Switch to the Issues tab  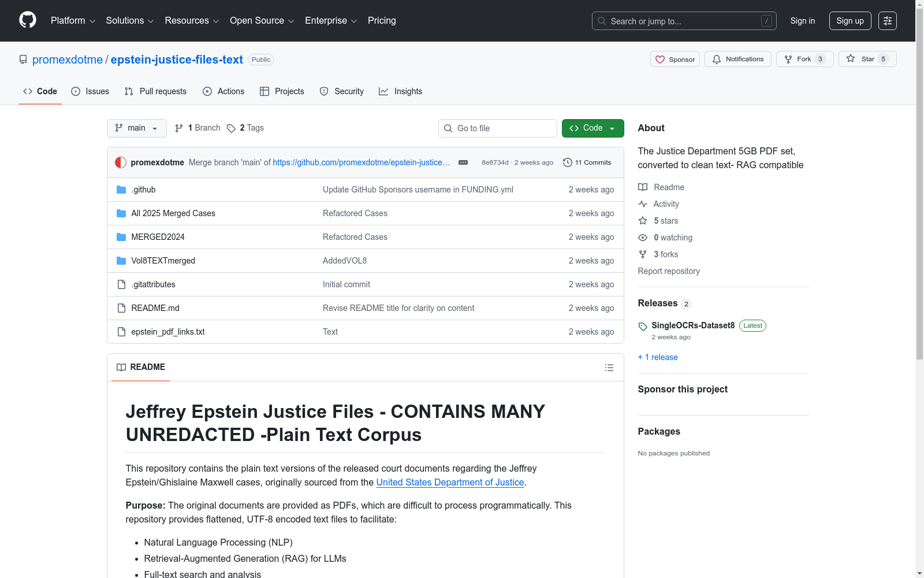pos(90,91)
